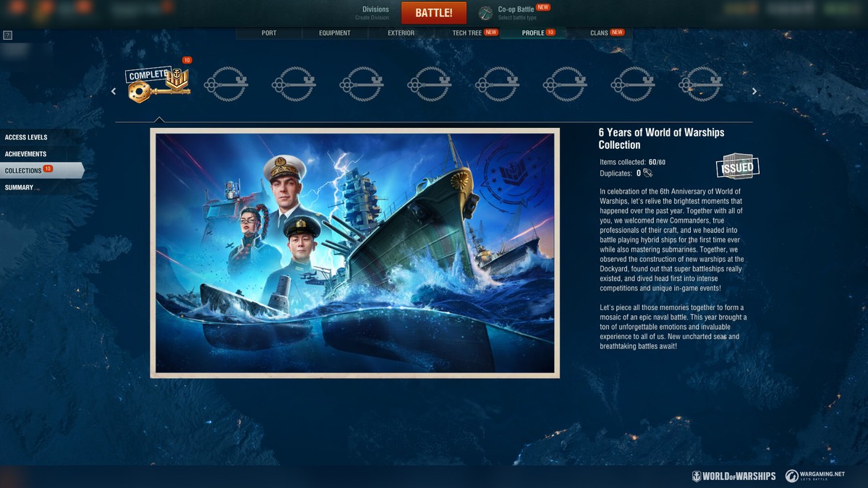Open the Divisions create division option
Viewport: 868px width, 488px height.
click(x=373, y=13)
